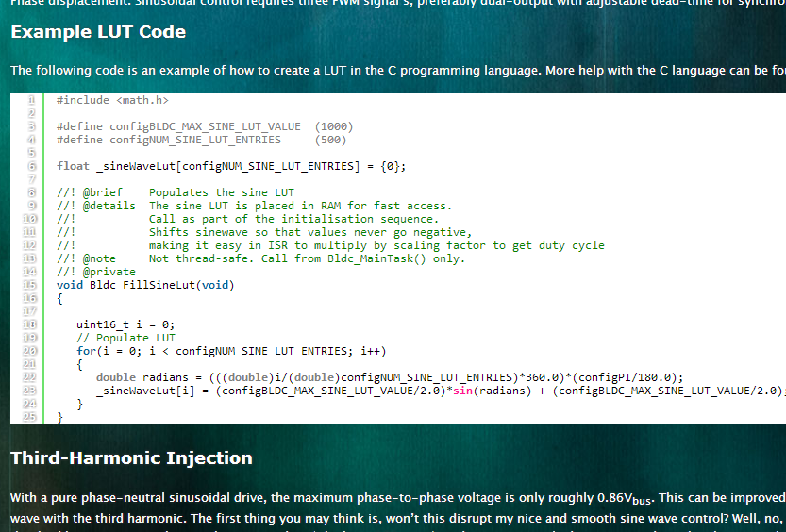Screen dimensions: 786x532
Task: Click the float keyword in the array declaration
Action: click(x=73, y=166)
